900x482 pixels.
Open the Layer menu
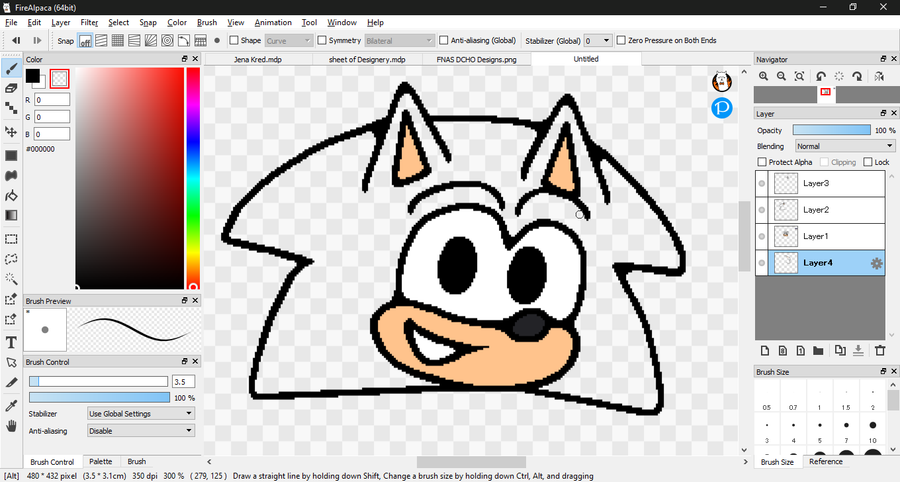[x=60, y=22]
